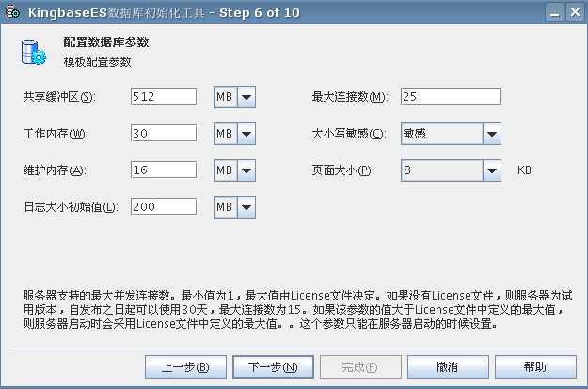Image resolution: width=588 pixels, height=389 pixels.
Task: Focus the 工作内存 value field
Action: (x=164, y=134)
